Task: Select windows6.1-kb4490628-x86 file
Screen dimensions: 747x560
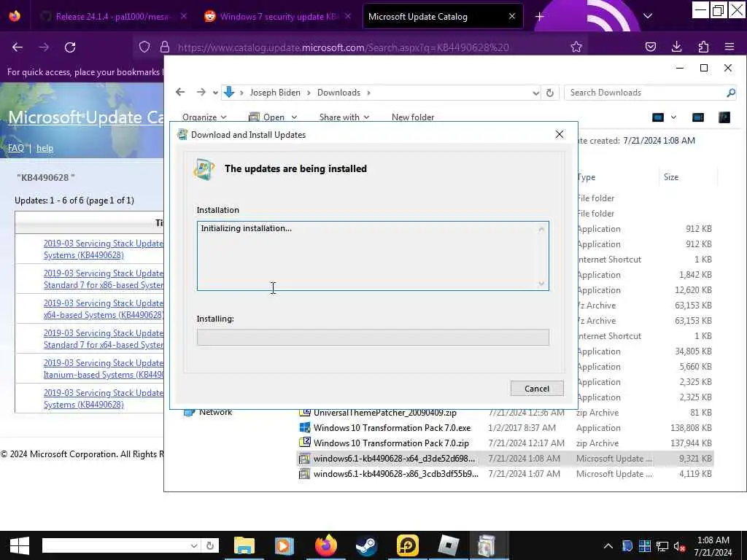Action: point(505,474)
